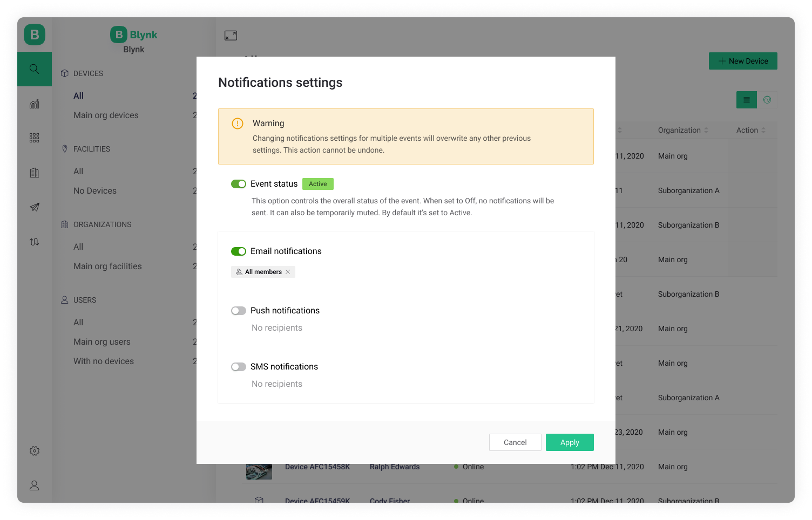The width and height of the screenshot is (812, 520).
Task: Click the fullscreen expand icon
Action: (231, 36)
